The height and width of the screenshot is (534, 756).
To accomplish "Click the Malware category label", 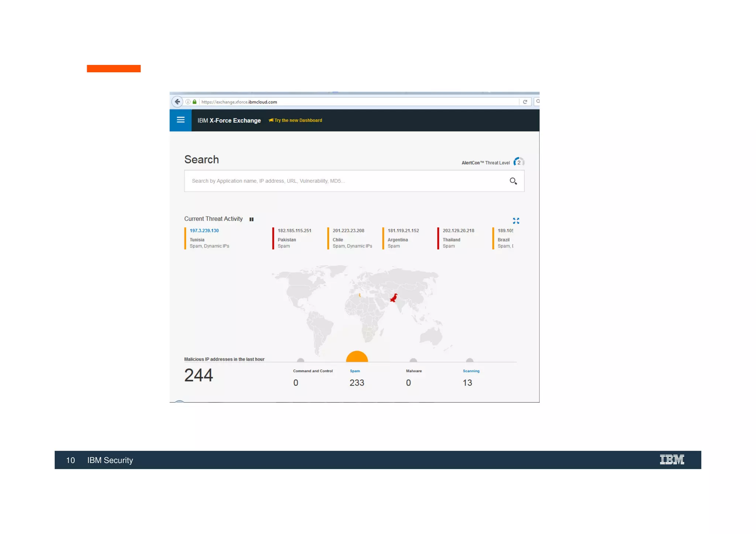I will pyautogui.click(x=414, y=371).
